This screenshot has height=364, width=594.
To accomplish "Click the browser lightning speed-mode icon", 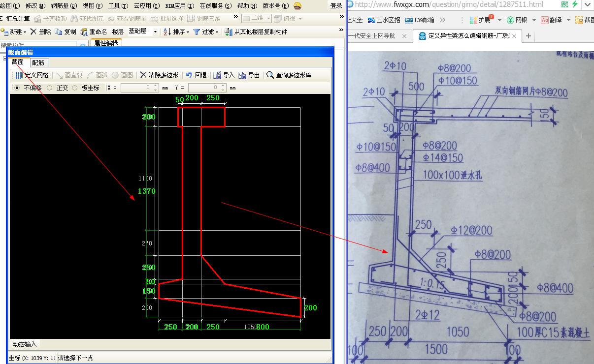I will point(574,4).
